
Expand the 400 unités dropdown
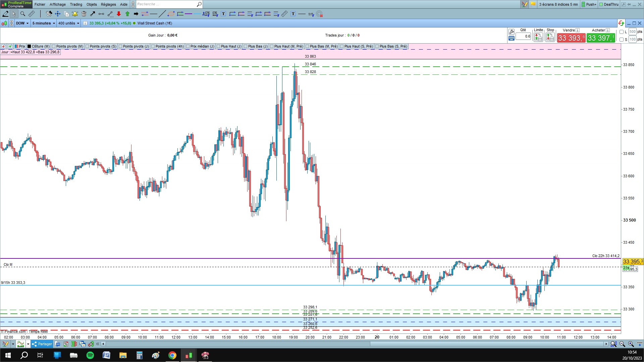click(x=68, y=23)
